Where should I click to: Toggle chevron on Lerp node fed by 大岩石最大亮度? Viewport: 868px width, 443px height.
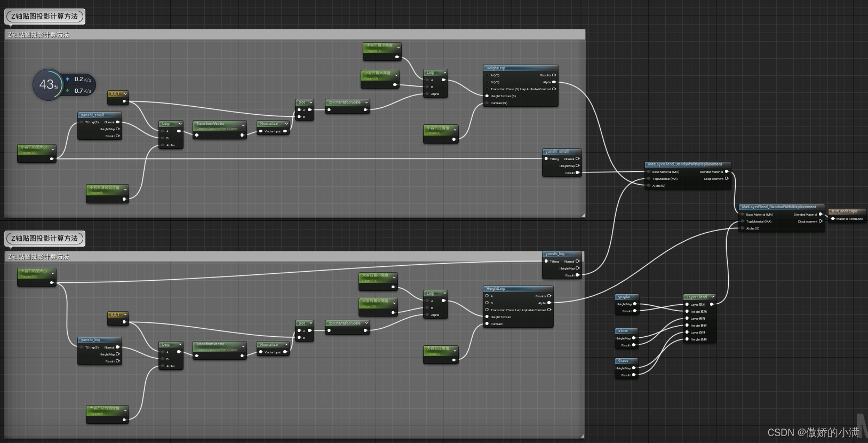click(x=444, y=294)
